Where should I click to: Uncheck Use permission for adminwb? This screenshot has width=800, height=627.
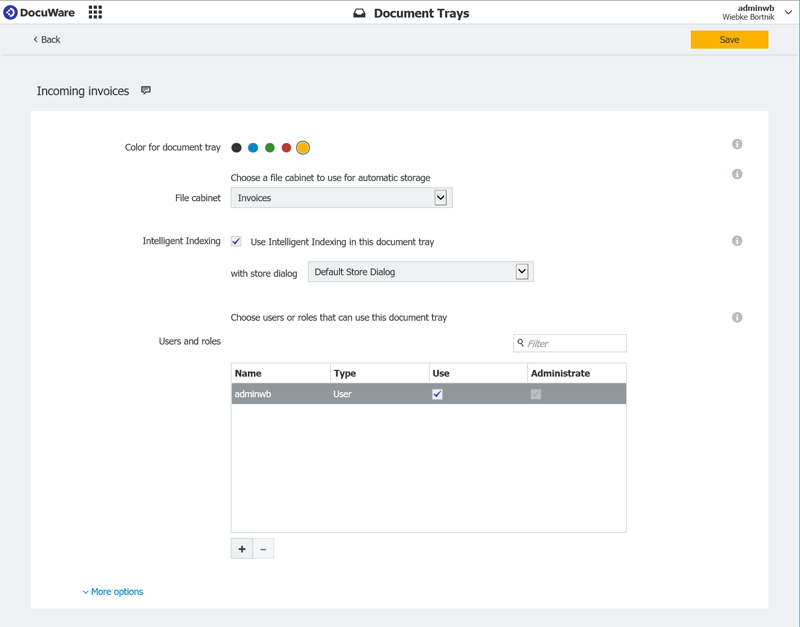[x=437, y=394]
